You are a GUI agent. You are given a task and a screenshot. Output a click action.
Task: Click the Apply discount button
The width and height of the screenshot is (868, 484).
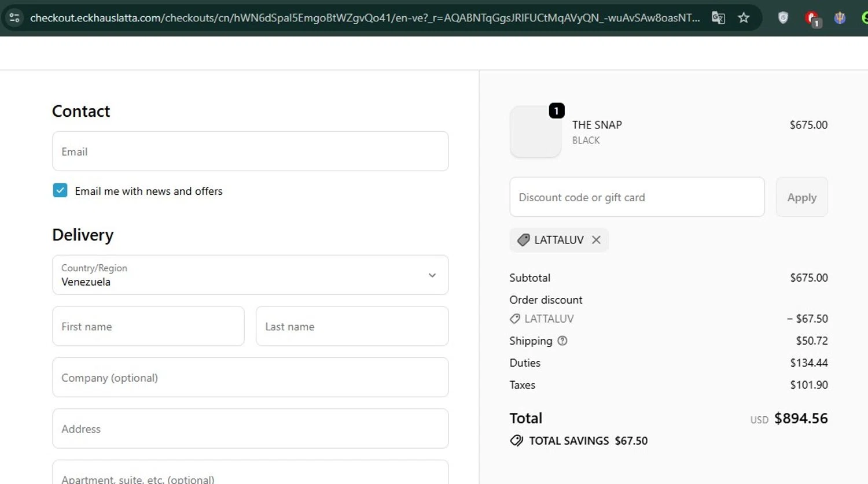point(801,197)
